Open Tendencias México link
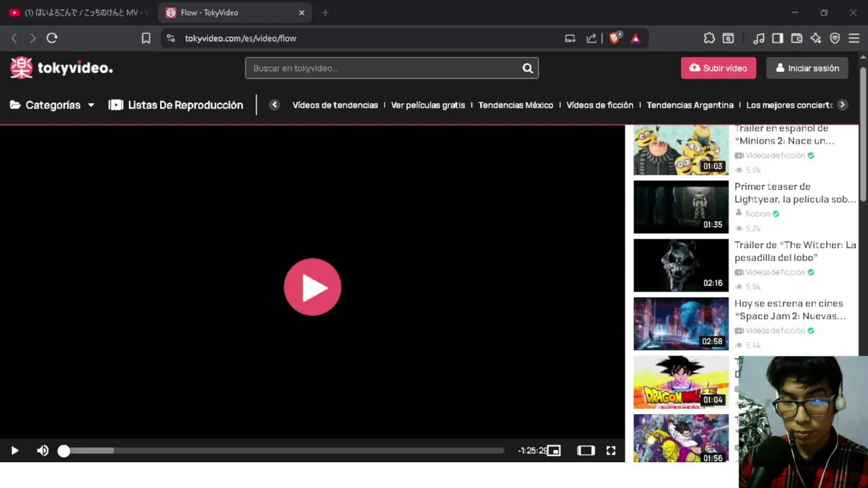 [x=515, y=105]
